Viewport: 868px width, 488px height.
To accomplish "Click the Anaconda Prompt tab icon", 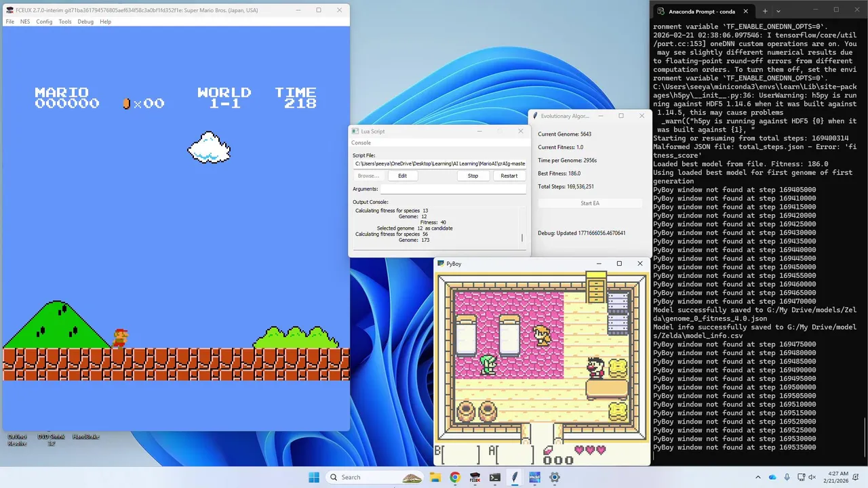I will 661,11.
